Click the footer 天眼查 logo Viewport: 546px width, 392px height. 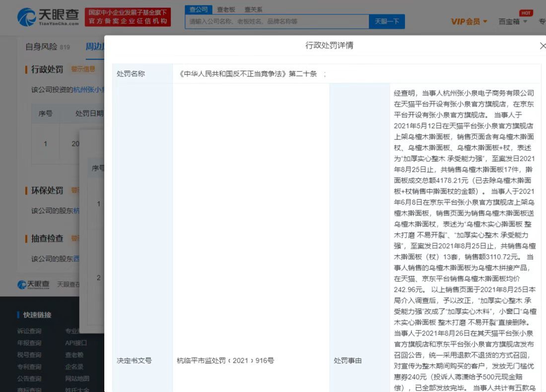click(x=33, y=284)
